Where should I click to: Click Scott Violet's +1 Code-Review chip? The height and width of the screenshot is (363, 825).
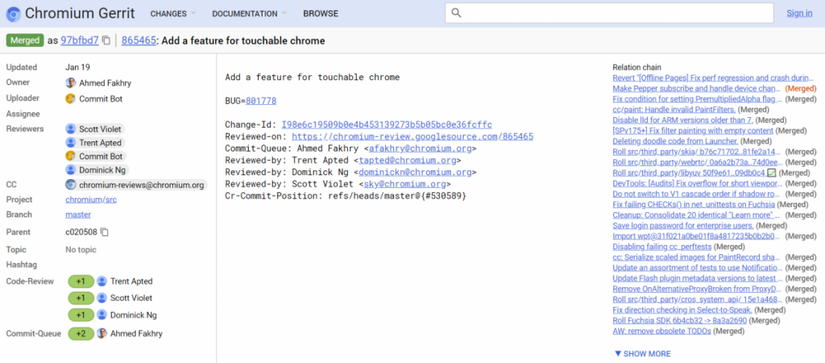81,298
